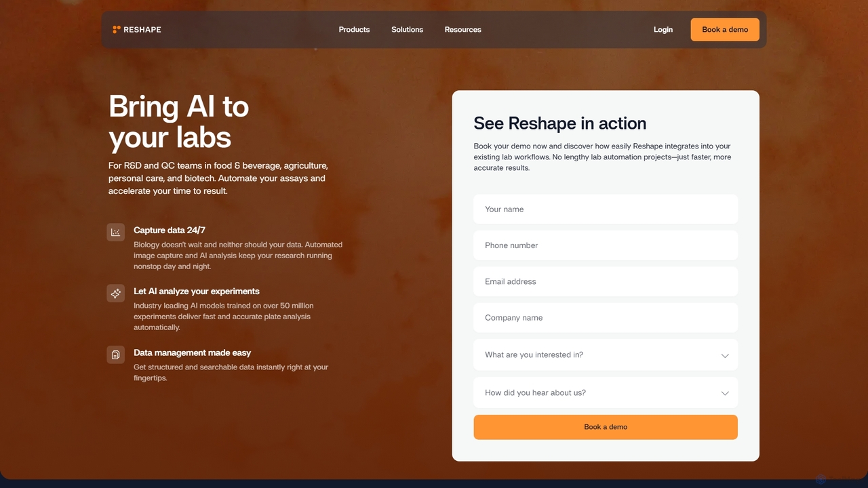Click the Capture data 24/7 chart icon
The image size is (868, 488).
tap(116, 232)
